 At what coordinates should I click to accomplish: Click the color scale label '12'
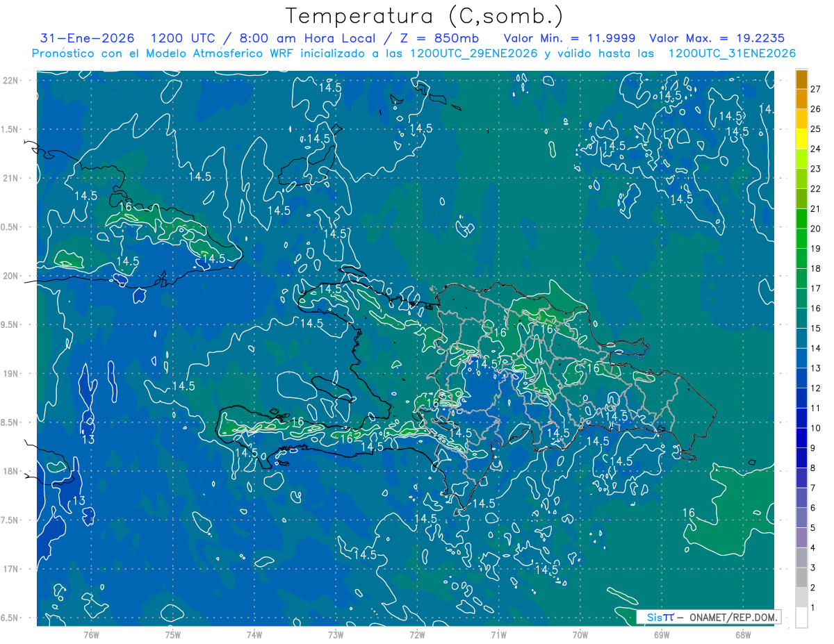816,388
